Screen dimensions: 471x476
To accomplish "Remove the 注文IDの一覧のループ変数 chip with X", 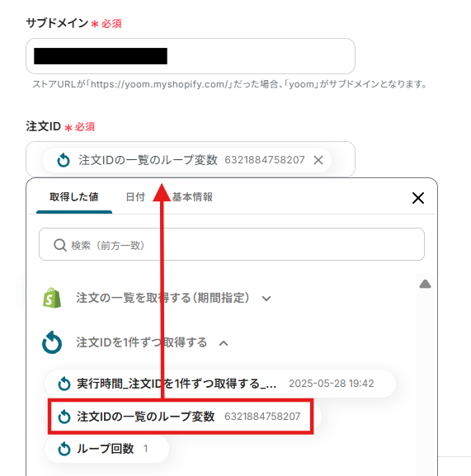I will tap(318, 160).
